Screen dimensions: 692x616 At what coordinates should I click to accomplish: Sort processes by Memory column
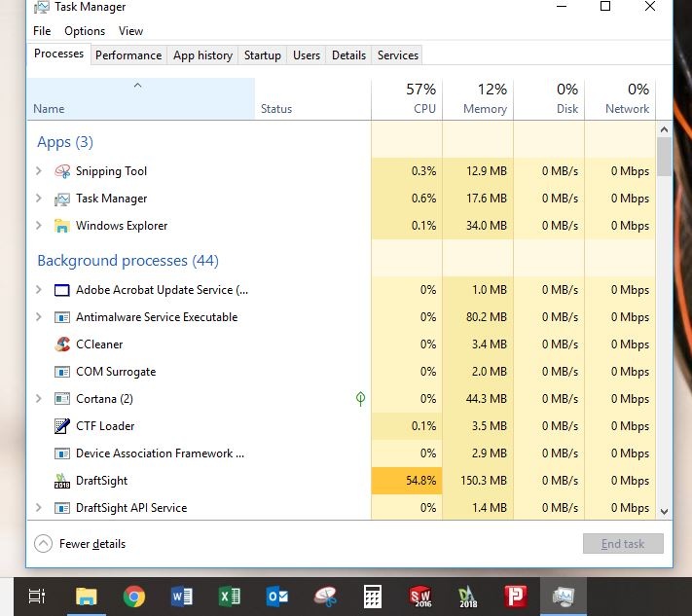(478, 99)
